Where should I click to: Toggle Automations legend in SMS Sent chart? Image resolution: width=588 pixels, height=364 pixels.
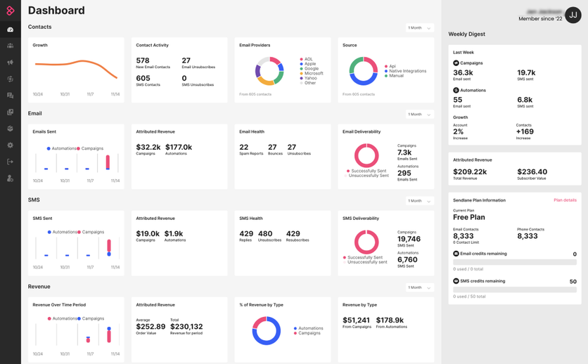[x=63, y=232]
